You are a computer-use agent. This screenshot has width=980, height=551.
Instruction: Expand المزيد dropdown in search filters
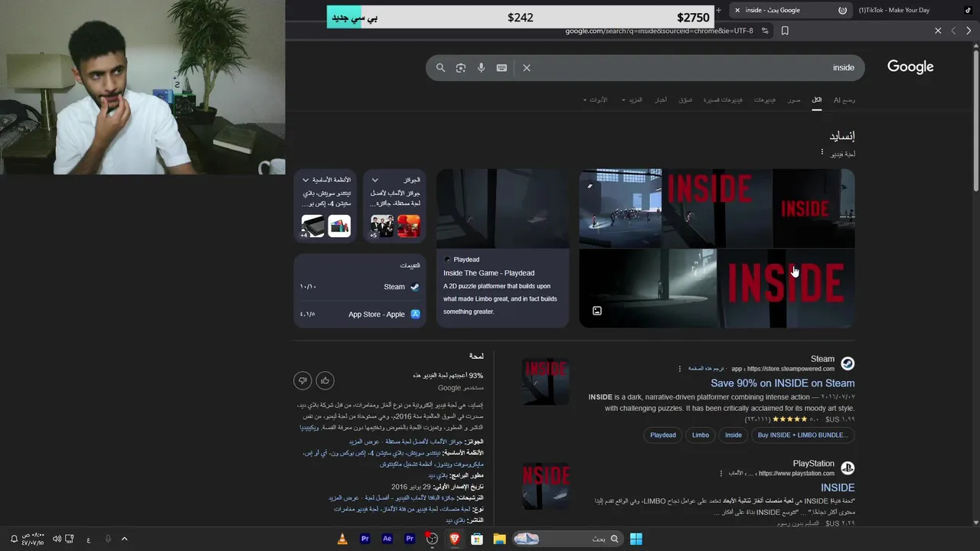(x=632, y=100)
